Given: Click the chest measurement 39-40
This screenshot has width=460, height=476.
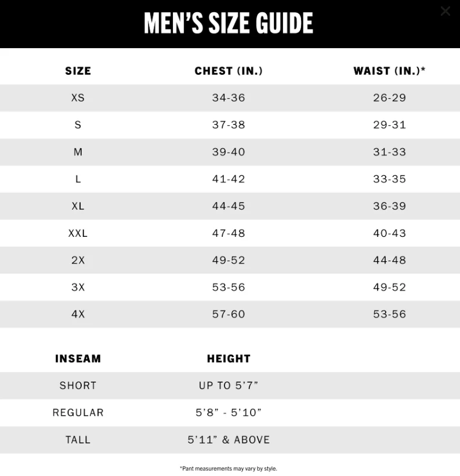Looking at the screenshot, I should 229,152.
